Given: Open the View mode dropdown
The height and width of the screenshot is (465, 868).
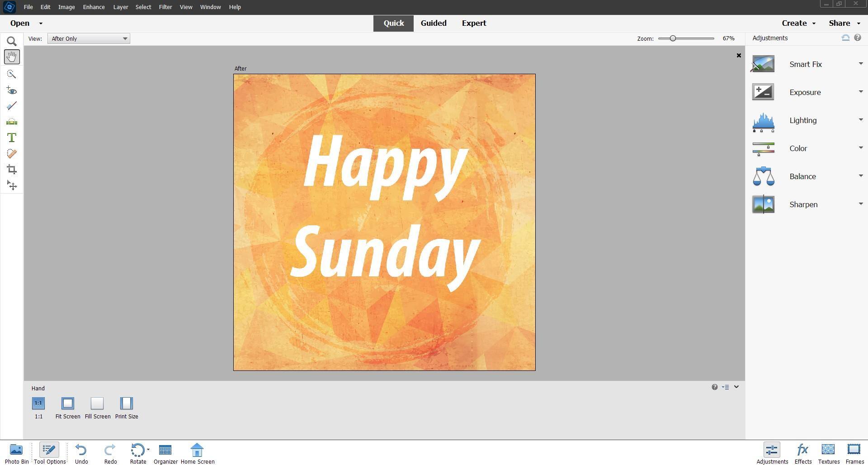Looking at the screenshot, I should [89, 38].
